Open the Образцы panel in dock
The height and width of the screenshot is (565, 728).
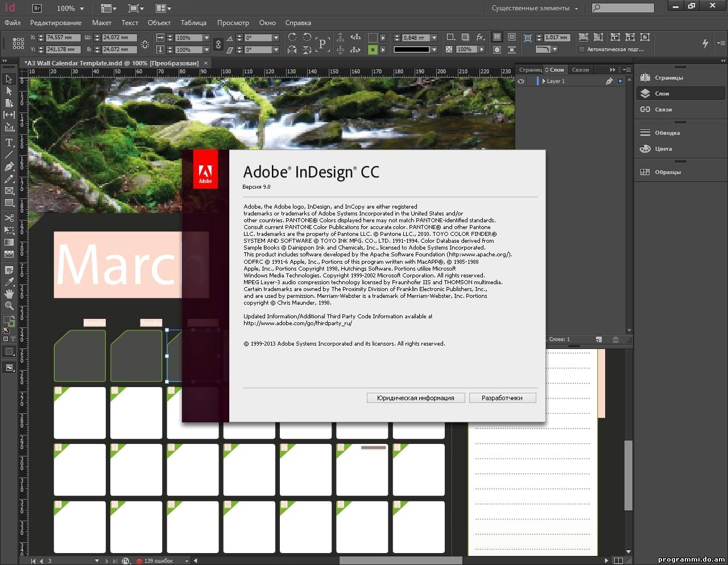(x=680, y=172)
